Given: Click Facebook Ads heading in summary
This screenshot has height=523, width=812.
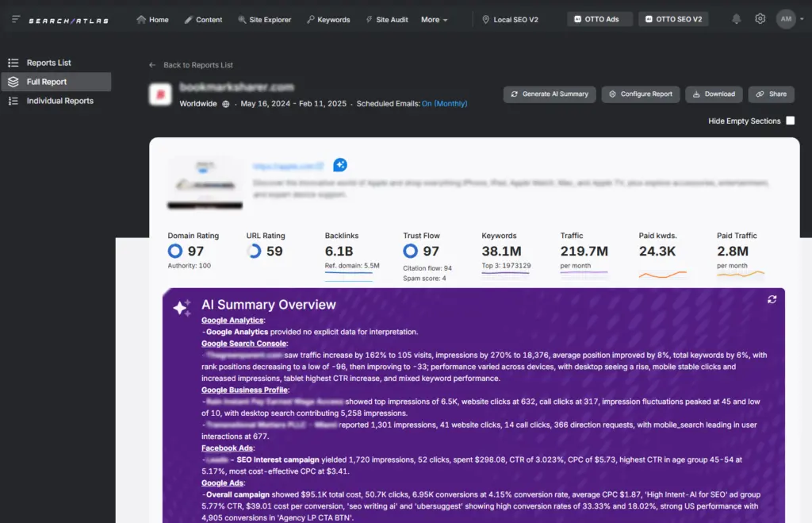Looking at the screenshot, I should [x=227, y=448].
